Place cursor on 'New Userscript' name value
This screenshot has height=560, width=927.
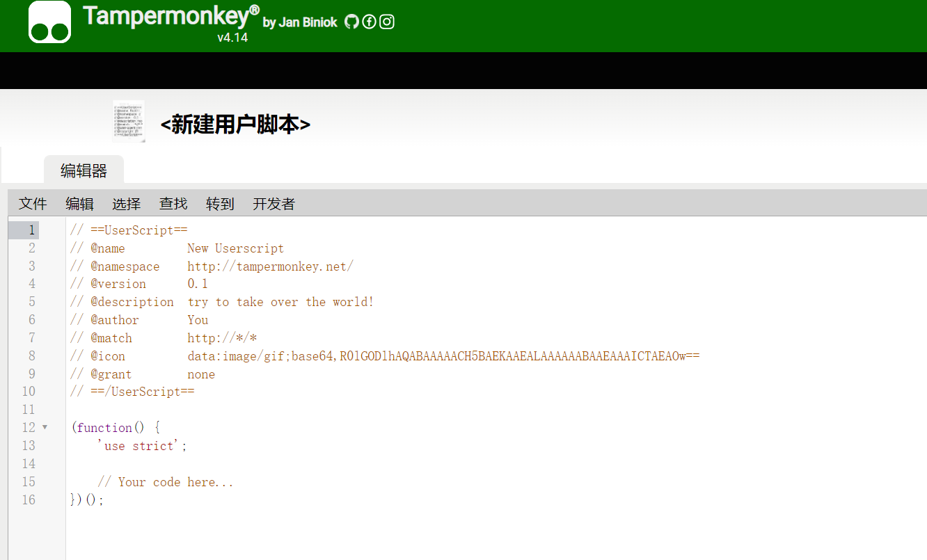[x=235, y=248]
